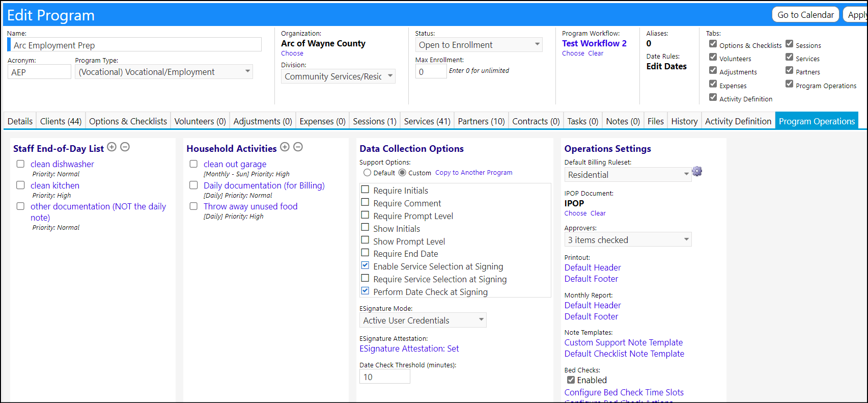Check the clean kitchen task
Viewport: 868px width, 403px height.
[x=20, y=185]
